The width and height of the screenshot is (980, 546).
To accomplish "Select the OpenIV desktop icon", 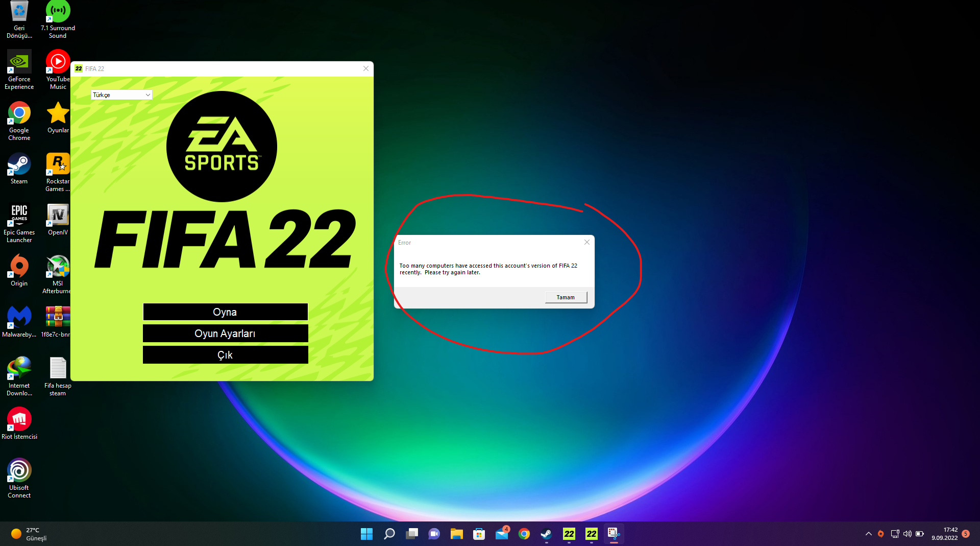I will (58, 220).
